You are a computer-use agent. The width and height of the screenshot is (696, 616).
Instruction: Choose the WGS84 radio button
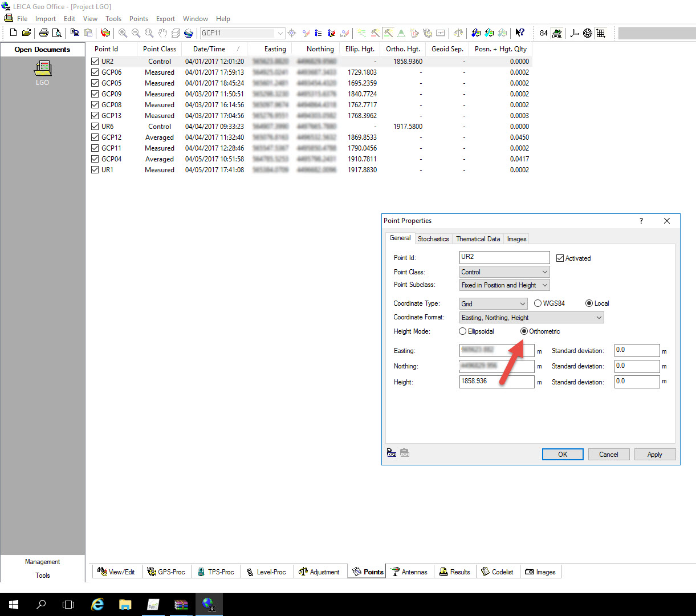pyautogui.click(x=538, y=303)
